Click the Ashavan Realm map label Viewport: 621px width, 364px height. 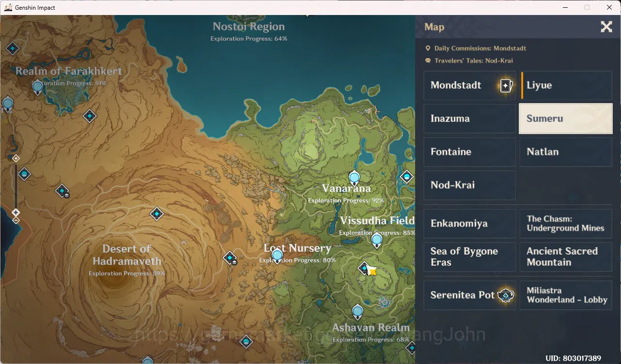371,328
